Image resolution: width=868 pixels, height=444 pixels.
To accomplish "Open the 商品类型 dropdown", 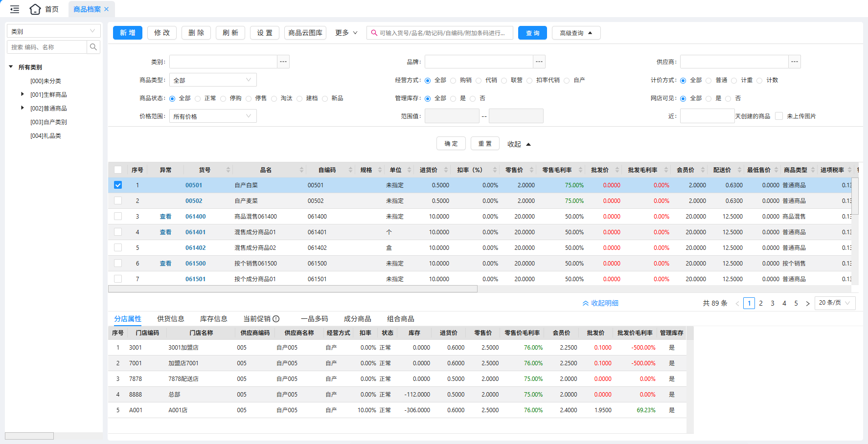I will [x=213, y=80].
